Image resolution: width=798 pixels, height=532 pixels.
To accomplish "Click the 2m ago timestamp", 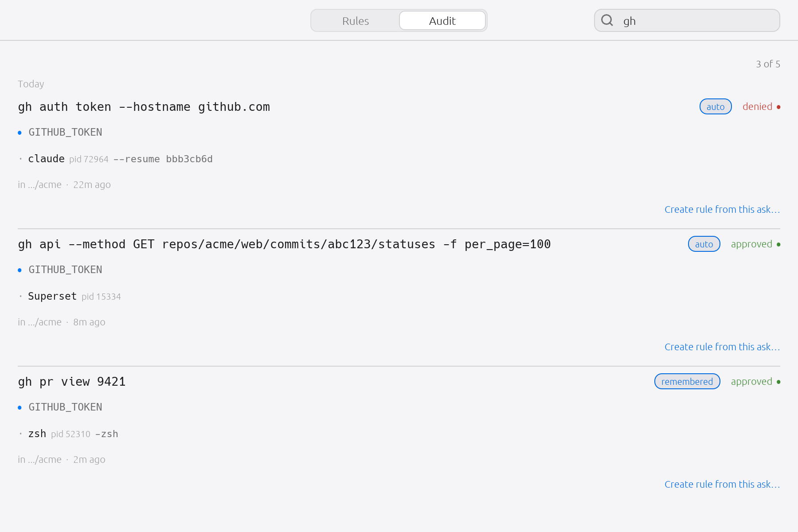I will (x=89, y=459).
